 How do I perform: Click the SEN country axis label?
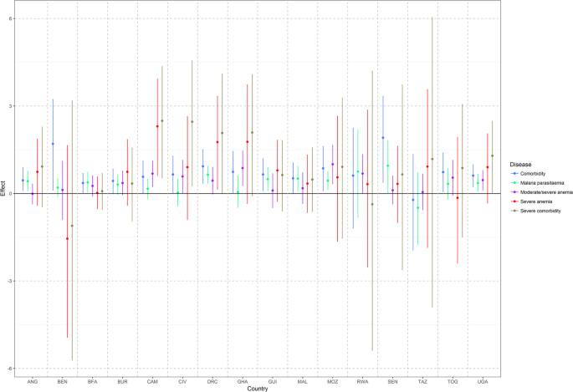click(x=392, y=382)
